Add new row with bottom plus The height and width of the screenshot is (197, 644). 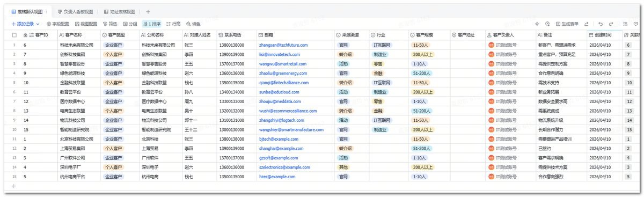point(14,186)
